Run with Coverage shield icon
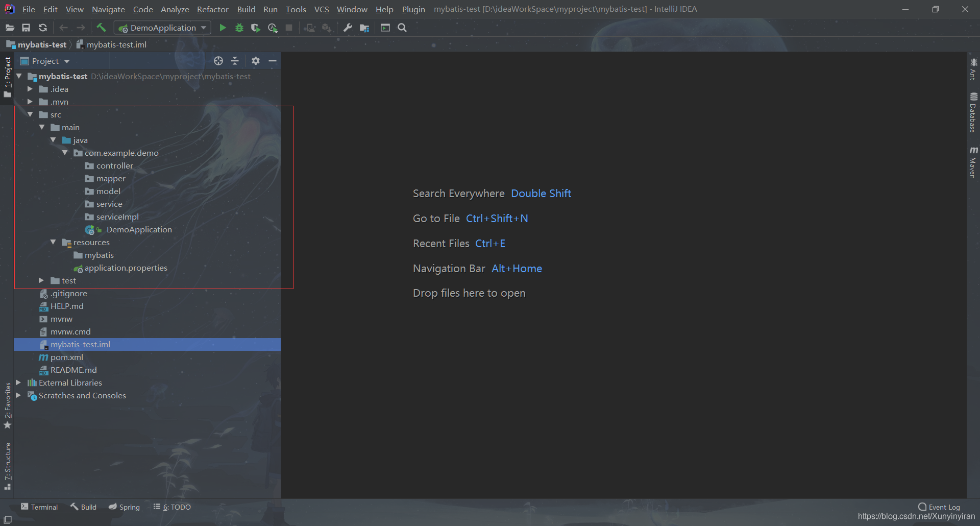 (256, 28)
